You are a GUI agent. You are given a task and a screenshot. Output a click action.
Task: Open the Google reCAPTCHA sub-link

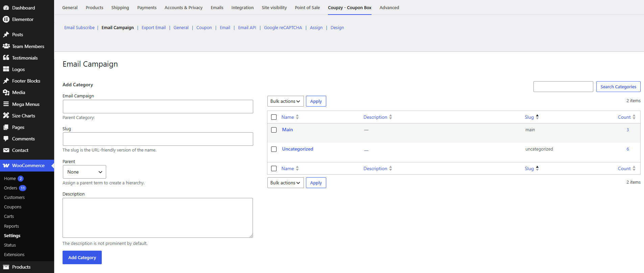(283, 28)
